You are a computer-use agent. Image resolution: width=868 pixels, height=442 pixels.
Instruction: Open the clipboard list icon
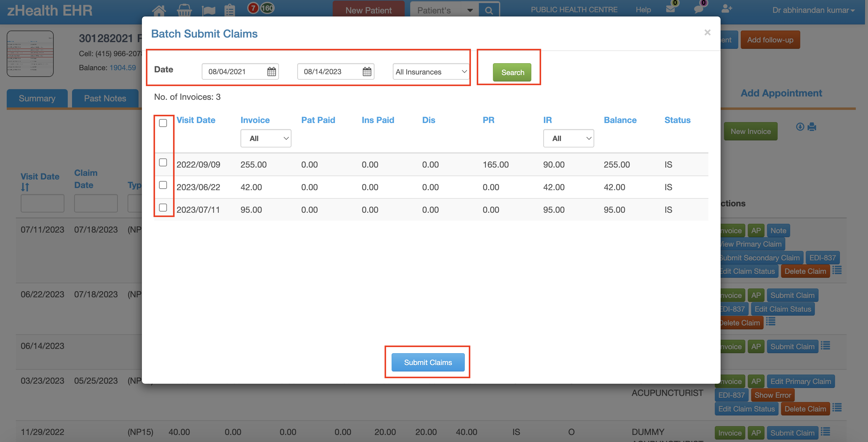click(x=230, y=10)
